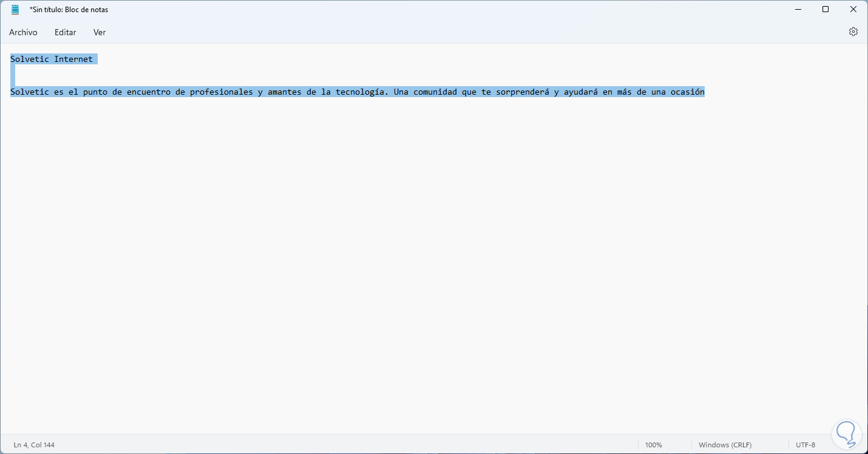Click the Notepad app icon in title bar

pos(15,10)
